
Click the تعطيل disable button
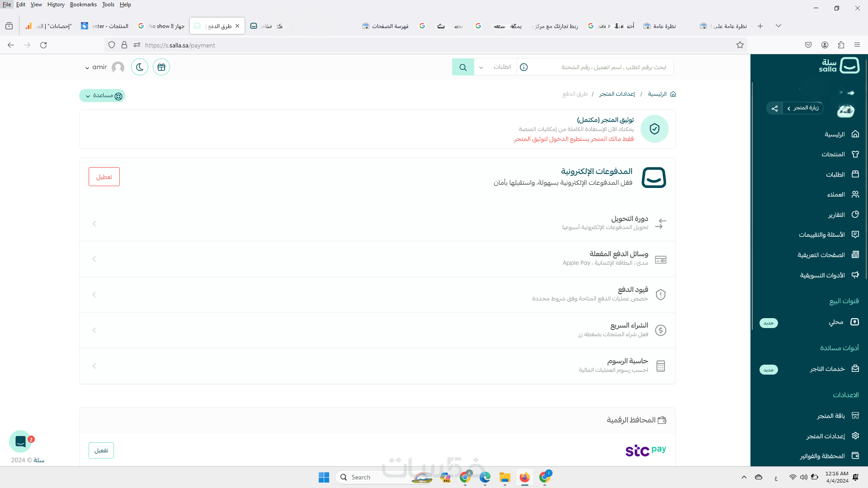[104, 177]
